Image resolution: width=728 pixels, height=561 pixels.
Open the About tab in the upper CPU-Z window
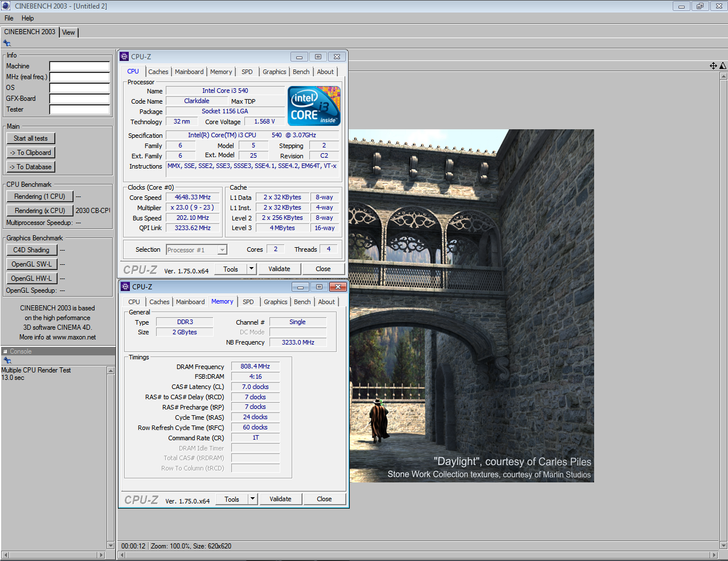pos(325,72)
